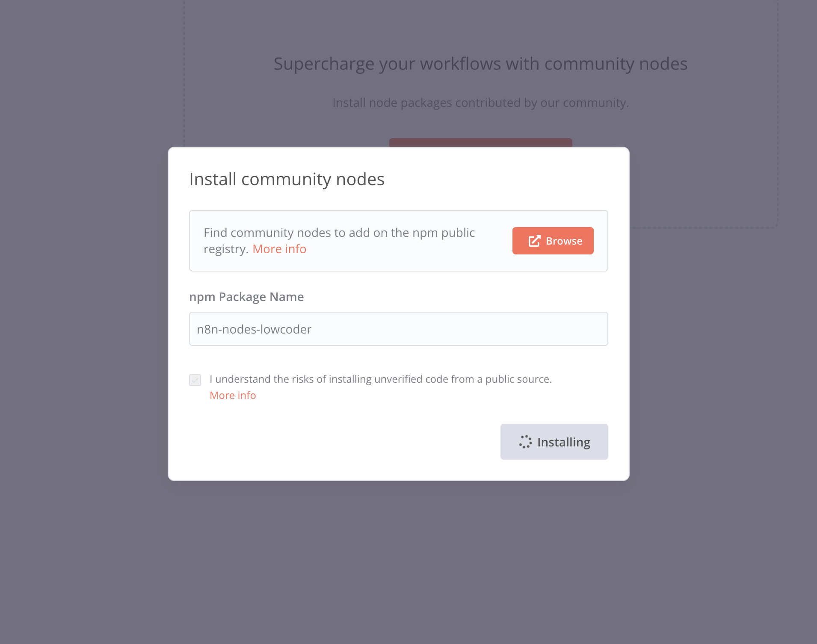Click the external-link icon inside Browse

point(534,241)
